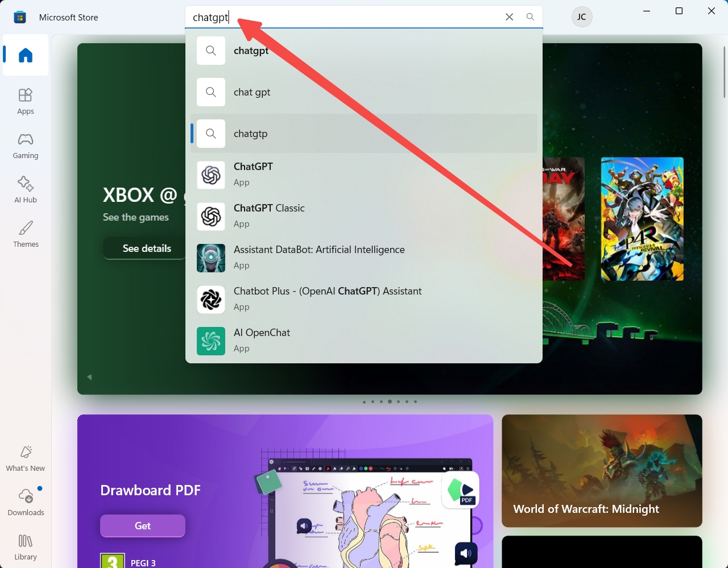Open Chatbot Plus (OpenAI ChatGPT) Assistant result
728x568 pixels.
[x=364, y=299]
